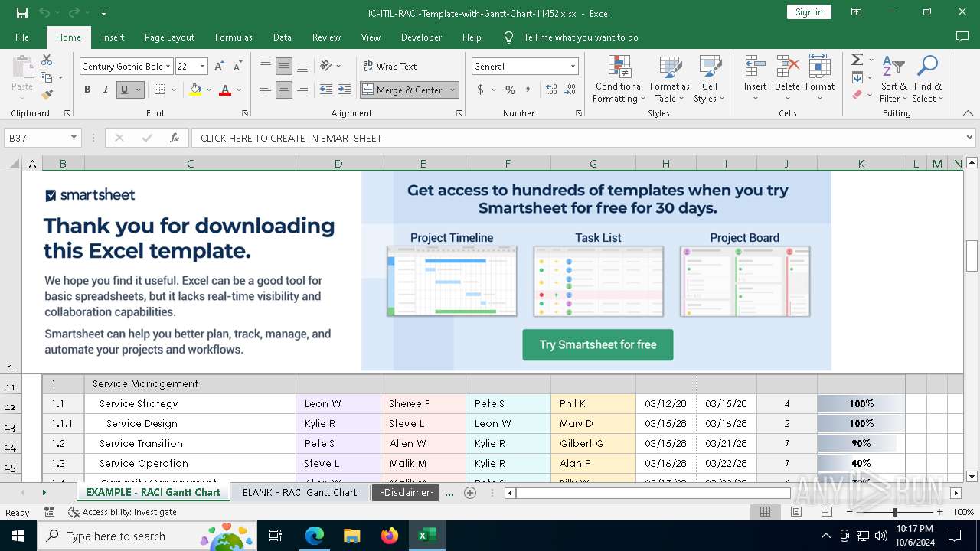
Task: Open Format as Table gallery
Action: click(670, 80)
